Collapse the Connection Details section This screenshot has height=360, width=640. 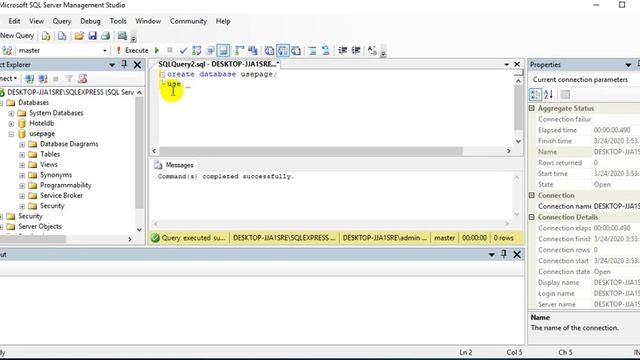[532, 217]
